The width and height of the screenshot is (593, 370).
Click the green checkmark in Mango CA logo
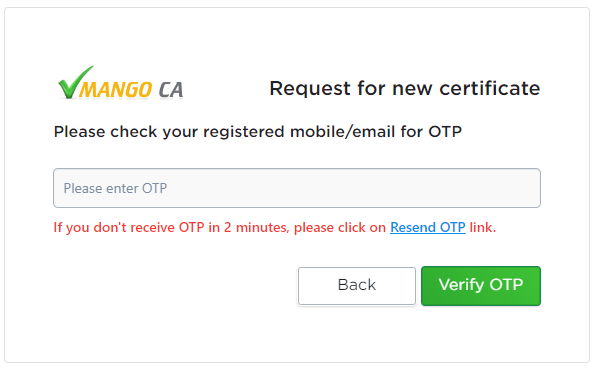[x=75, y=82]
